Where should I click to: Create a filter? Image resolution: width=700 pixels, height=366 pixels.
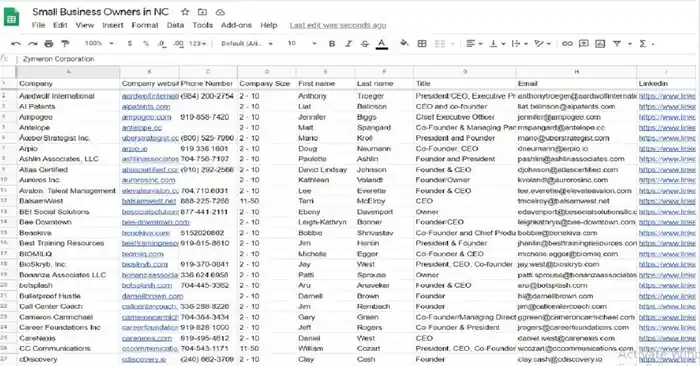click(x=617, y=44)
